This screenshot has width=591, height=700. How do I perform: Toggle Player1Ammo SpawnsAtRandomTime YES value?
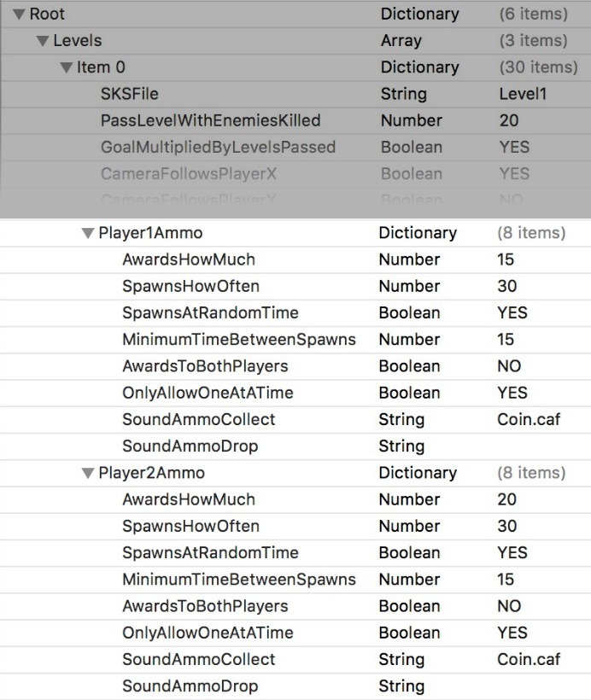click(512, 312)
